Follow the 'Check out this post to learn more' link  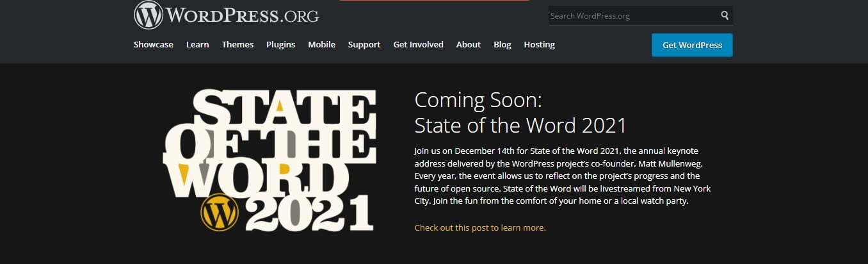coord(480,227)
